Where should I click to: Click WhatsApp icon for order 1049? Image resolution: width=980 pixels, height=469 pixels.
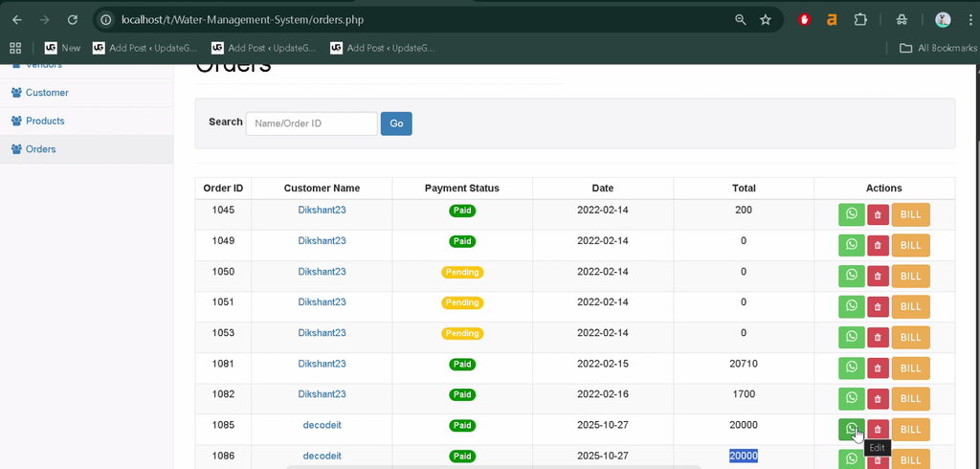coord(851,245)
